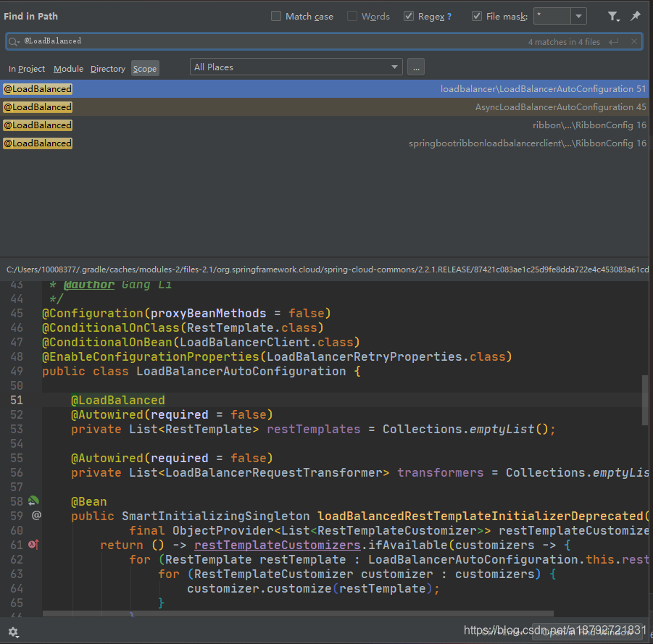Click line number 51 in the gutter
653x644 pixels.
tap(17, 401)
